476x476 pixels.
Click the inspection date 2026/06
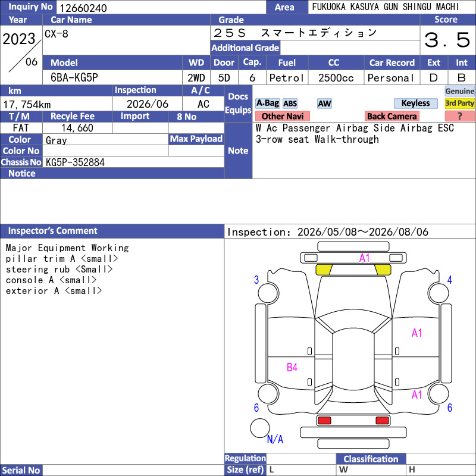click(148, 104)
